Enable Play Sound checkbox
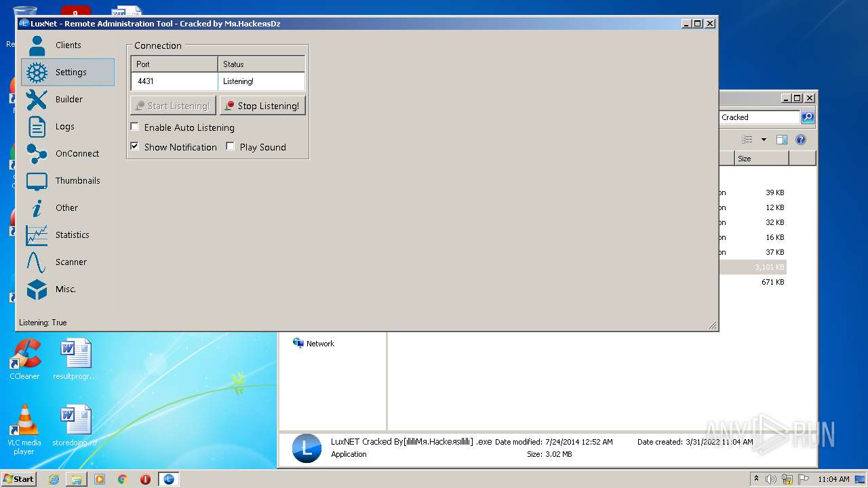The image size is (868, 488). [231, 146]
